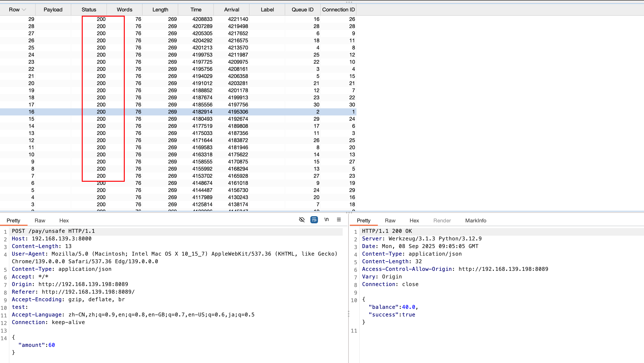
Task: Sort by the Row column dropdown arrow
Action: [24, 10]
